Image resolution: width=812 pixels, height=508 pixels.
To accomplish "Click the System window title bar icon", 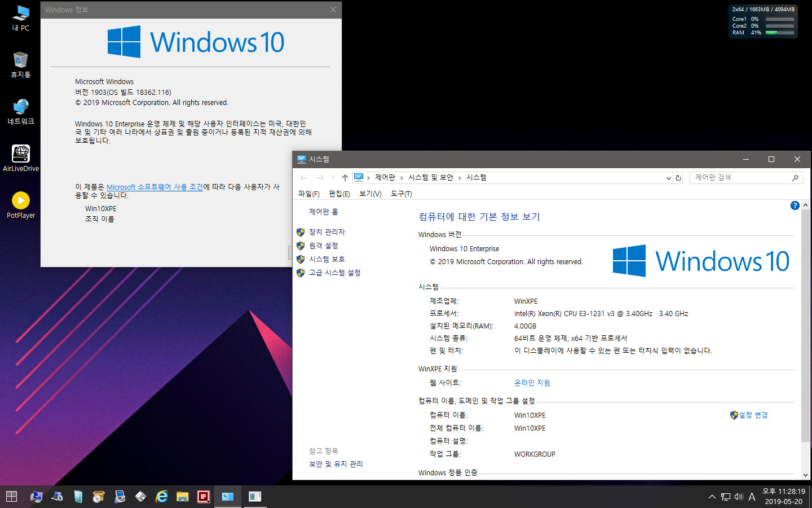I will 302,159.
